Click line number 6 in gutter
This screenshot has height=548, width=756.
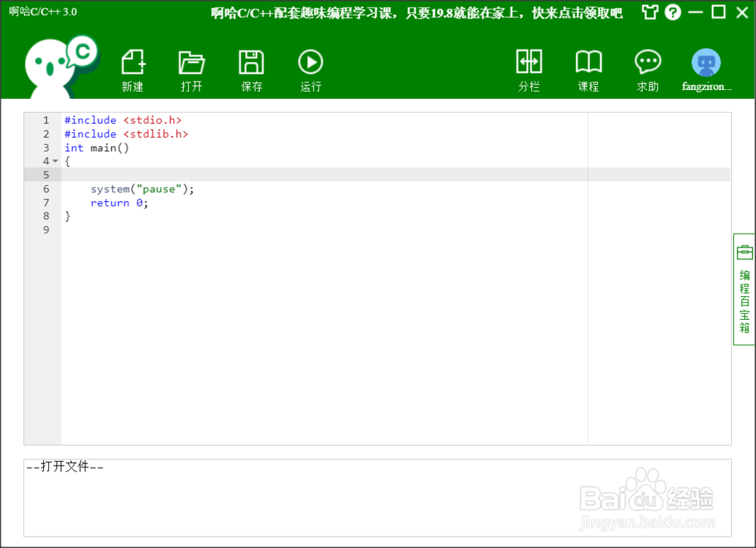tap(46, 189)
